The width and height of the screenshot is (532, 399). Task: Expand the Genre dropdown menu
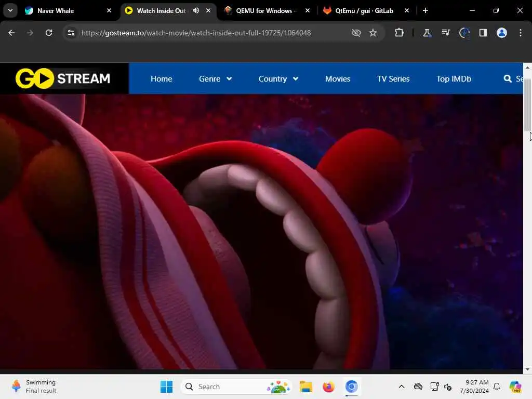(216, 79)
